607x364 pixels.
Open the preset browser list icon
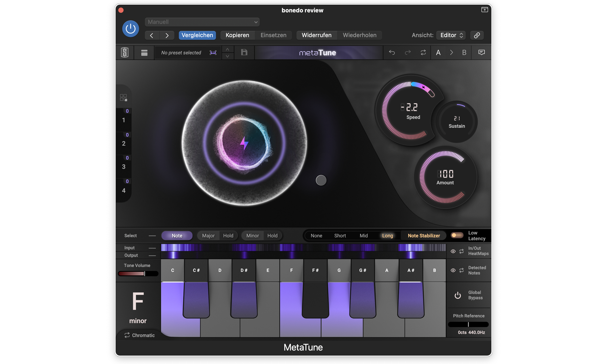pyautogui.click(x=144, y=53)
